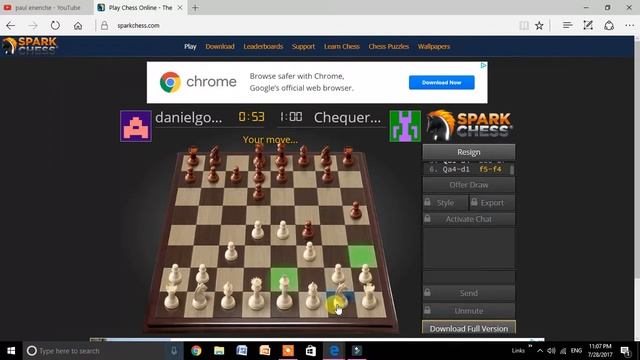640x360 pixels.
Task: Open the volume icon in tray
Action: [551, 351]
